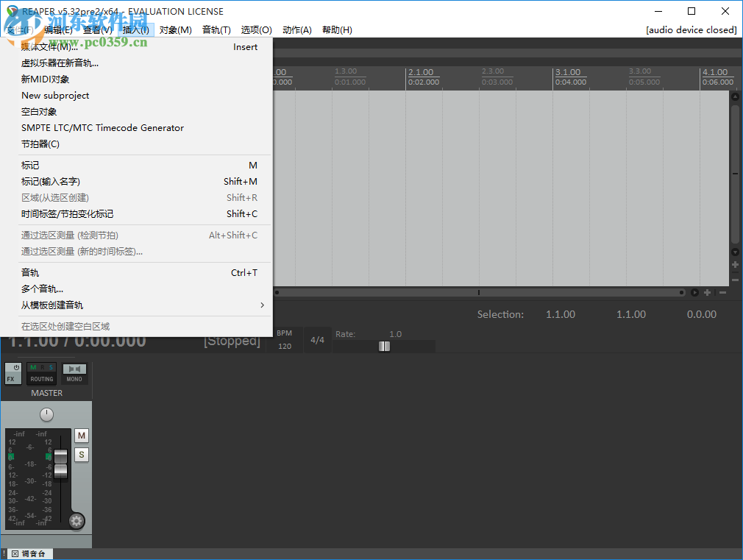Click the ruler marker at 3.1.00
Screen dimensions: 743x560
[x=568, y=72]
